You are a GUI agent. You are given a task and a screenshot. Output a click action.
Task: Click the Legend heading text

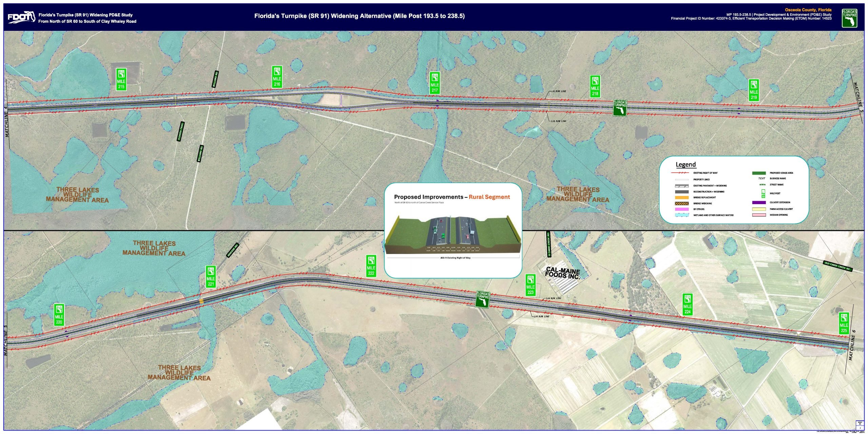tap(686, 164)
